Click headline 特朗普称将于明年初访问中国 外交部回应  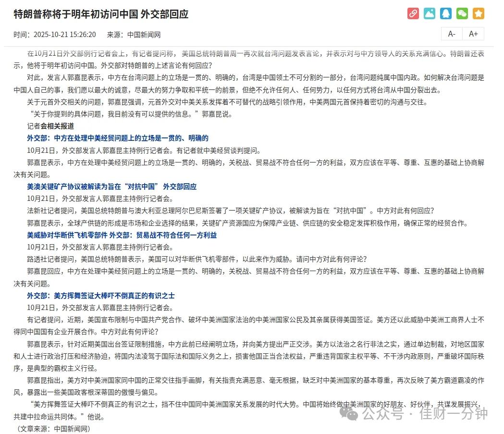pos(101,14)
